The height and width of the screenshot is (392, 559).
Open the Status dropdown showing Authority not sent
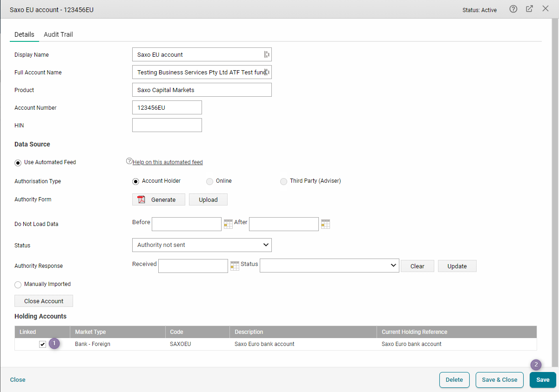point(202,245)
